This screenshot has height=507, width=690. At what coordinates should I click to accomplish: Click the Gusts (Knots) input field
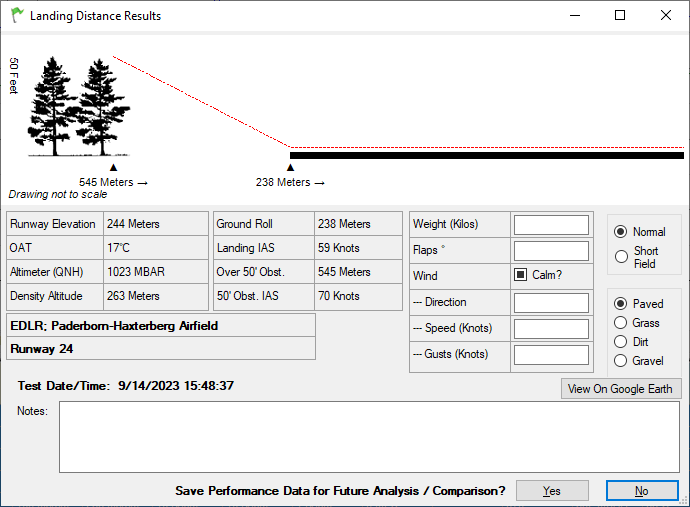551,355
